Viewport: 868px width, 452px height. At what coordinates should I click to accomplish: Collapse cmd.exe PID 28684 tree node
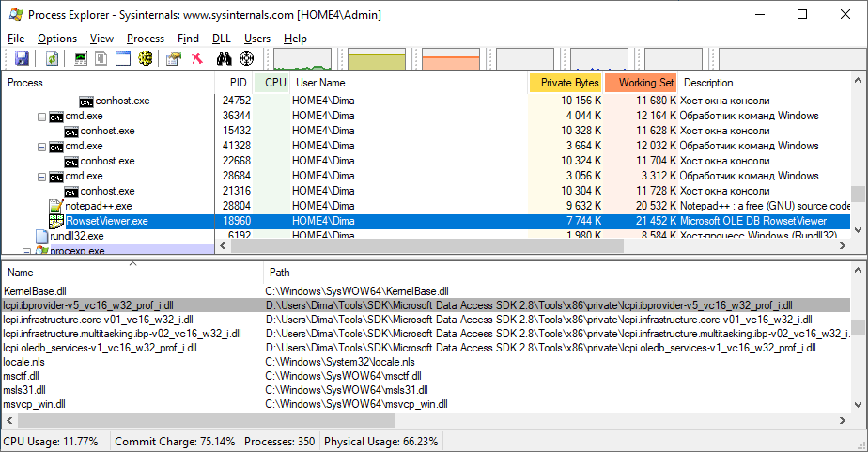41,177
